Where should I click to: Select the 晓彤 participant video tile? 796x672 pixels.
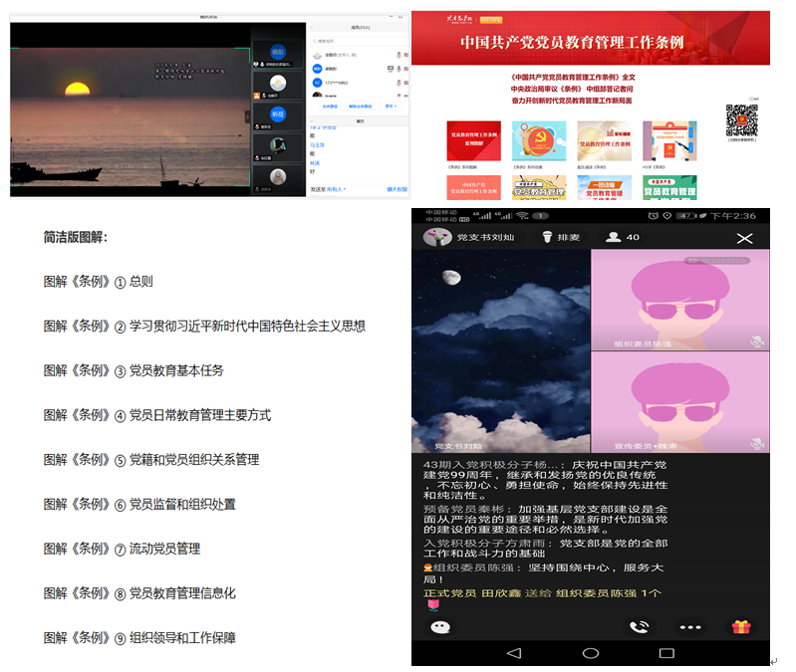click(x=278, y=54)
